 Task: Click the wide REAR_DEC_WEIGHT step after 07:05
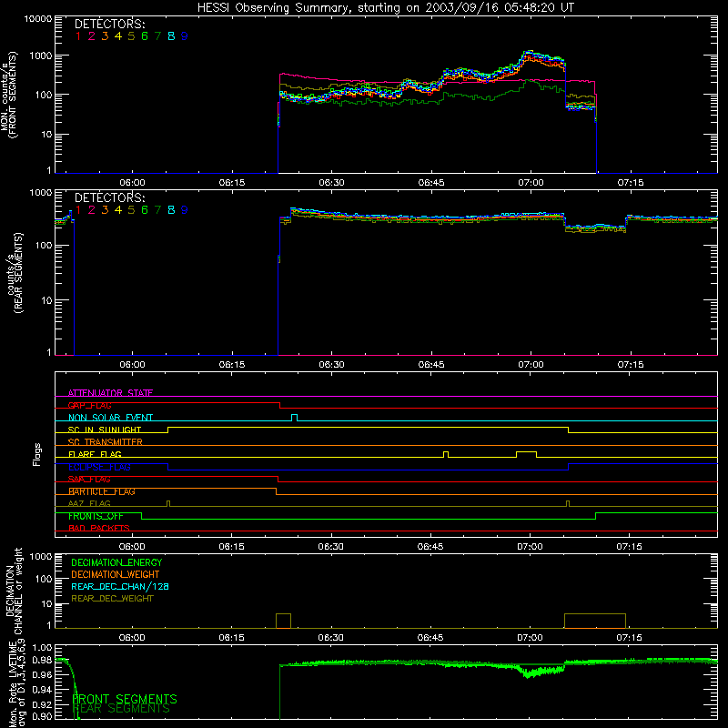pyautogui.click(x=595, y=621)
